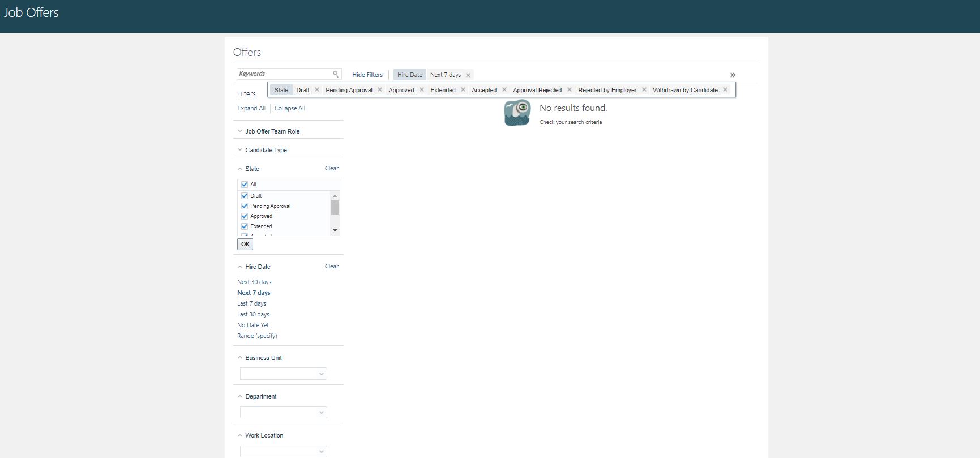The height and width of the screenshot is (458, 980).
Task: Clear the State filter
Action: point(332,168)
